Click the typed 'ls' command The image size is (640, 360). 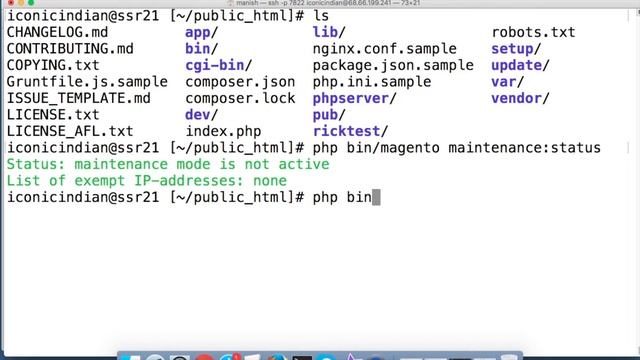(321, 16)
